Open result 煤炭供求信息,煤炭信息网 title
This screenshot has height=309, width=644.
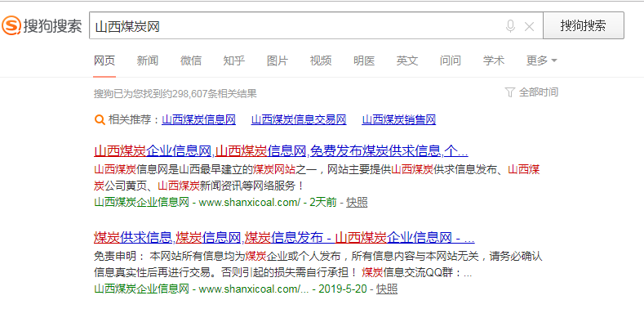tap(284, 237)
